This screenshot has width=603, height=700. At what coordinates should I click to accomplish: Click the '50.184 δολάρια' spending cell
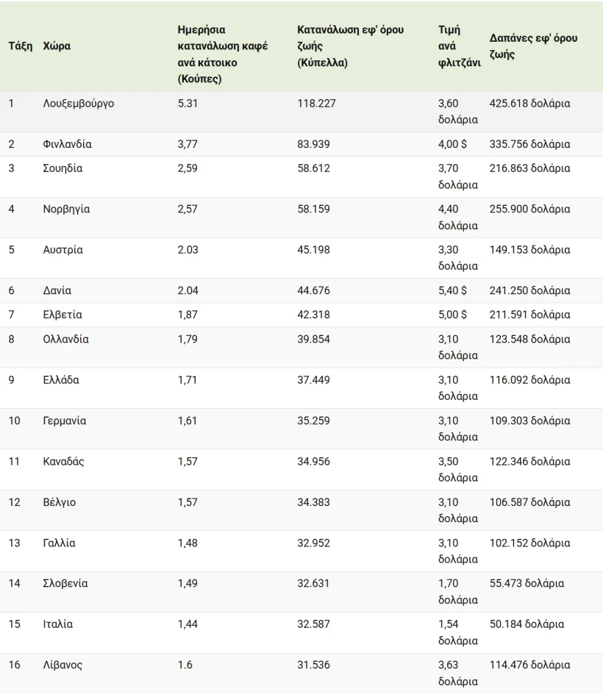[527, 624]
